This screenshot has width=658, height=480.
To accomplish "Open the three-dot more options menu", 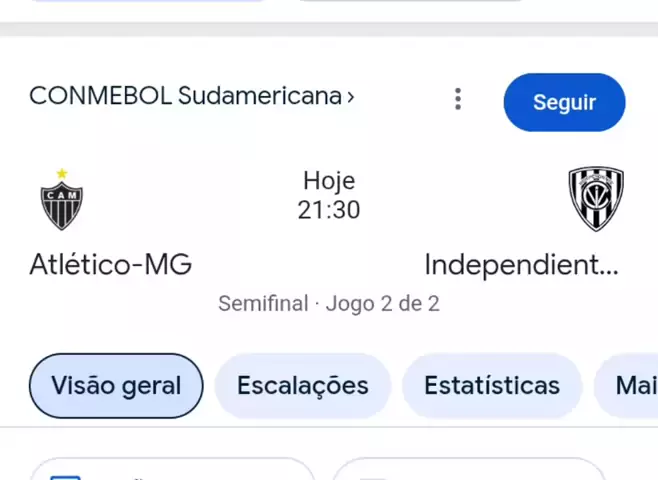I will pos(458,99).
